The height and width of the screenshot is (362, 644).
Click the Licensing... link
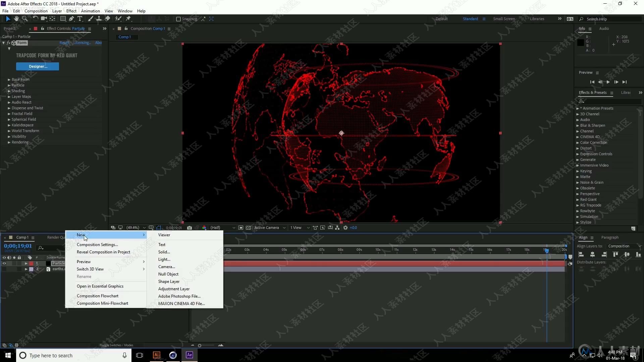82,43
